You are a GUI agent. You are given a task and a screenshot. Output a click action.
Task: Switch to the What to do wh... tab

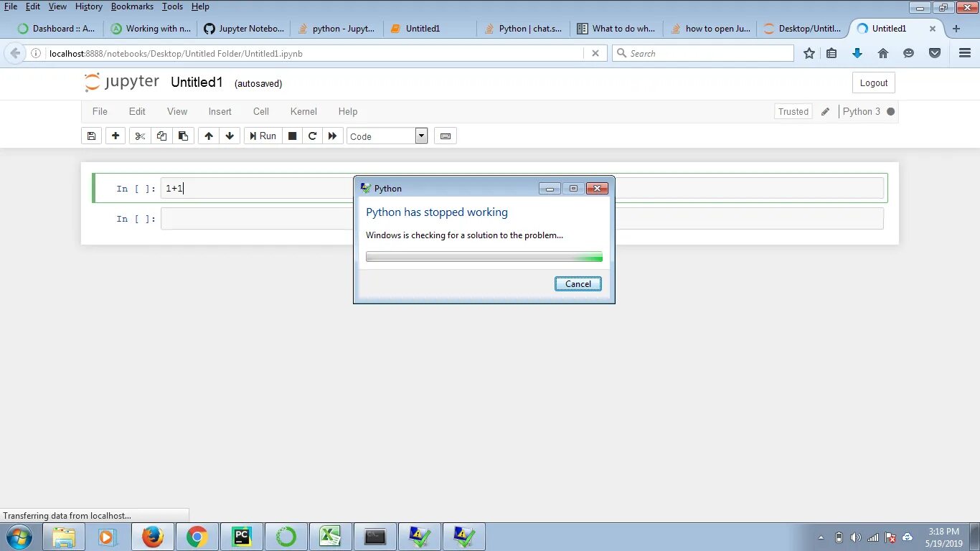point(616,29)
